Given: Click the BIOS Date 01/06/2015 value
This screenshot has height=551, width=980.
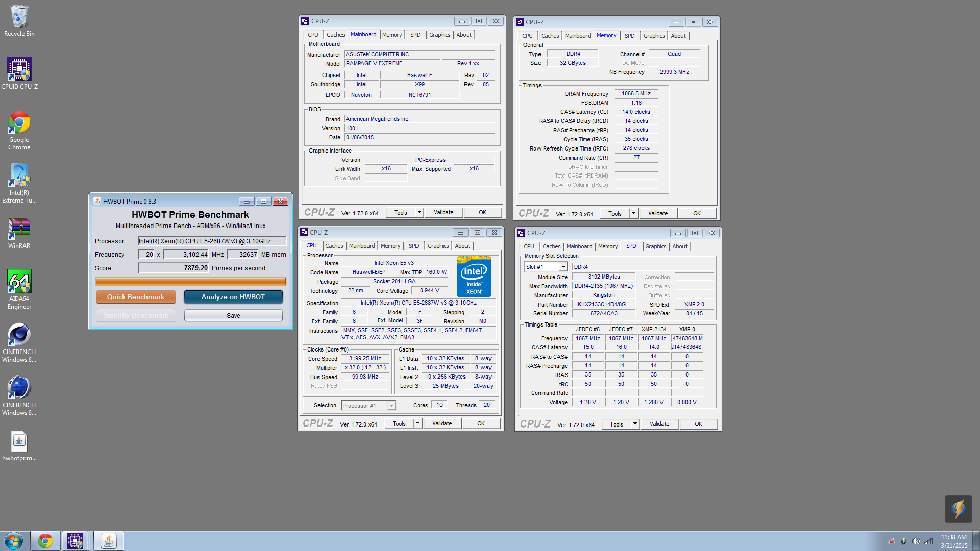Looking at the screenshot, I should click(x=419, y=137).
